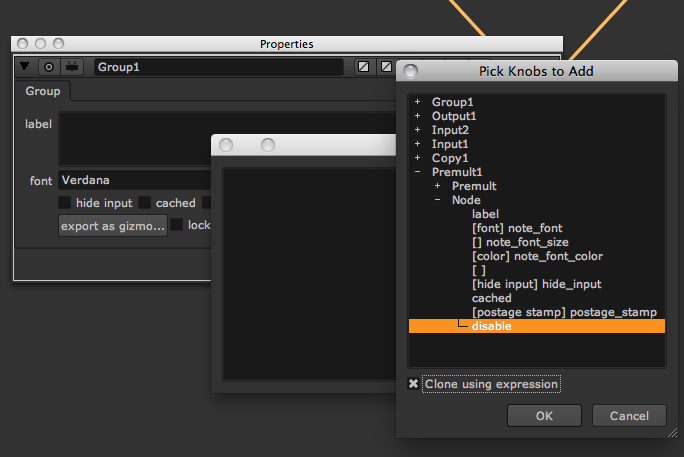Click the Pick Knobs to Add close button
Screen dimensions: 684x457
tap(410, 71)
